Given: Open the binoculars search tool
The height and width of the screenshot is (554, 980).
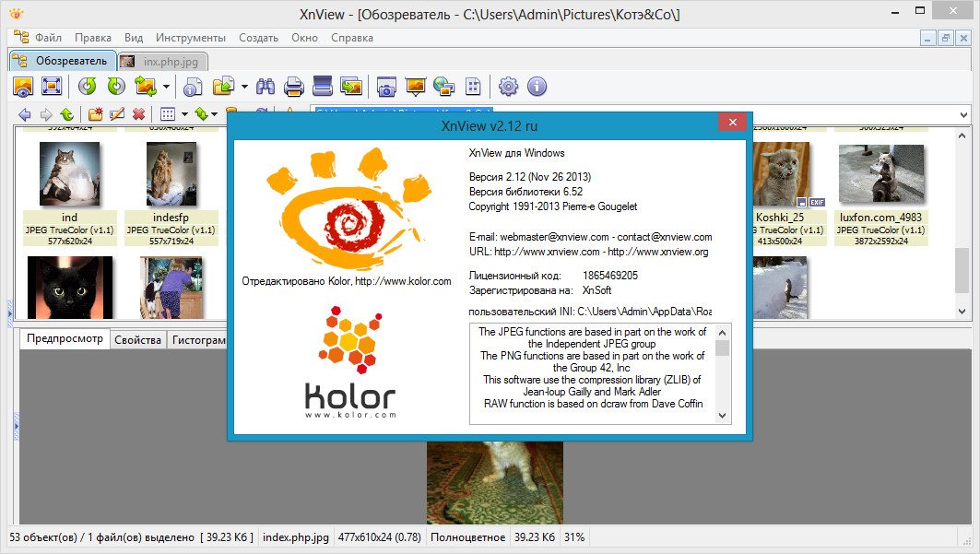Looking at the screenshot, I should 266,87.
